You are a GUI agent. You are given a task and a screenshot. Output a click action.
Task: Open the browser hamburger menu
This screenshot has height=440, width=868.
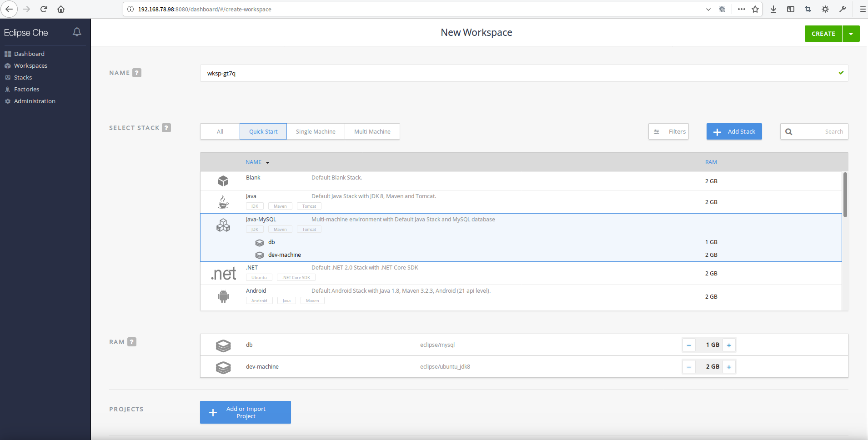[x=863, y=9]
